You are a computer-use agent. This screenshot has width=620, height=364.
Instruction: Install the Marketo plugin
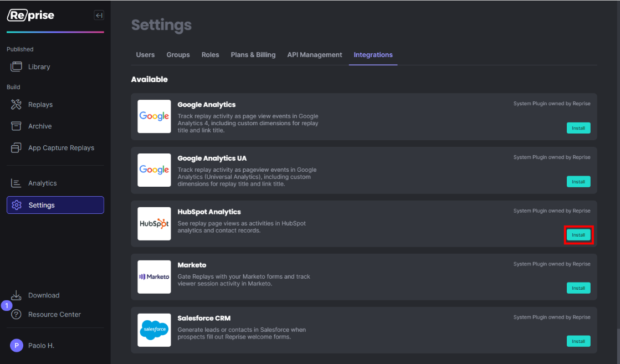(578, 288)
